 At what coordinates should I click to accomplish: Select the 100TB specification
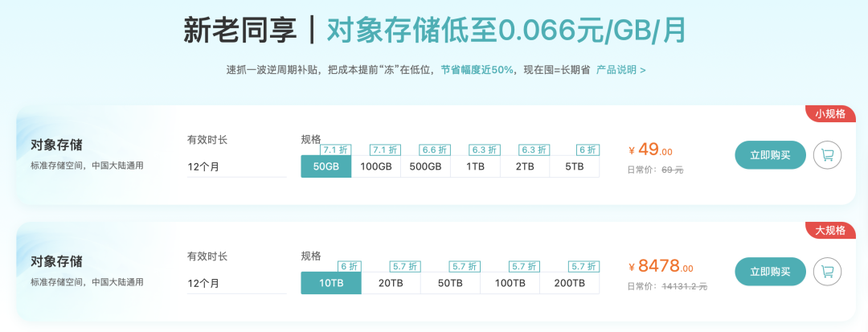click(x=510, y=283)
